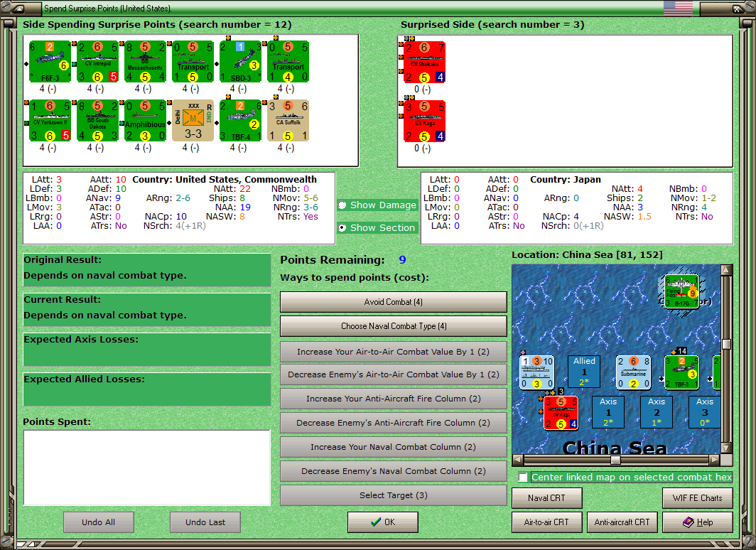Click the Axis 1 sea box on map
The height and width of the screenshot is (550, 756).
pos(608,412)
